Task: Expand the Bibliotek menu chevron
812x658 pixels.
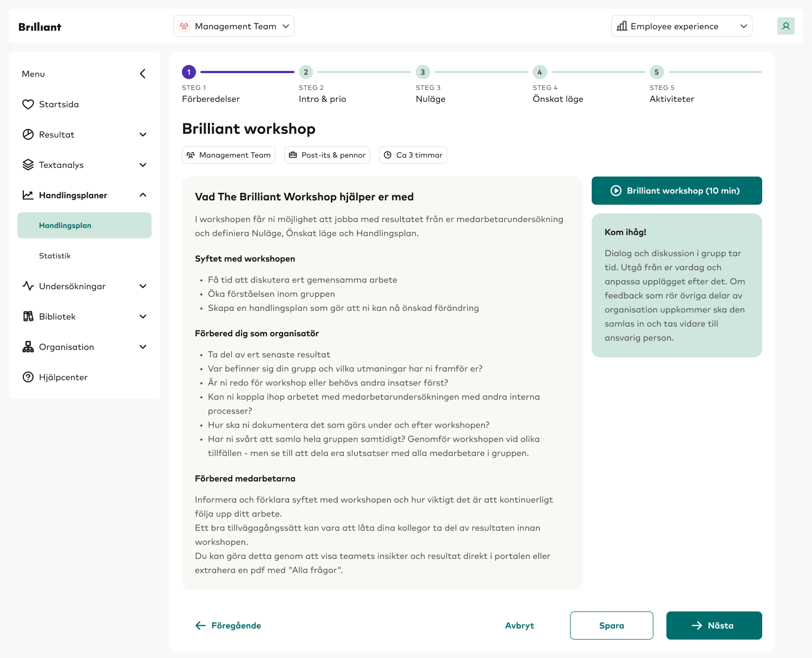Action: tap(143, 316)
